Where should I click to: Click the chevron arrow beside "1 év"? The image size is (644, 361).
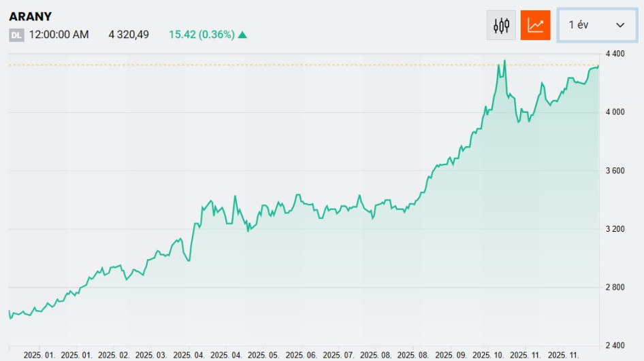pyautogui.click(x=620, y=25)
